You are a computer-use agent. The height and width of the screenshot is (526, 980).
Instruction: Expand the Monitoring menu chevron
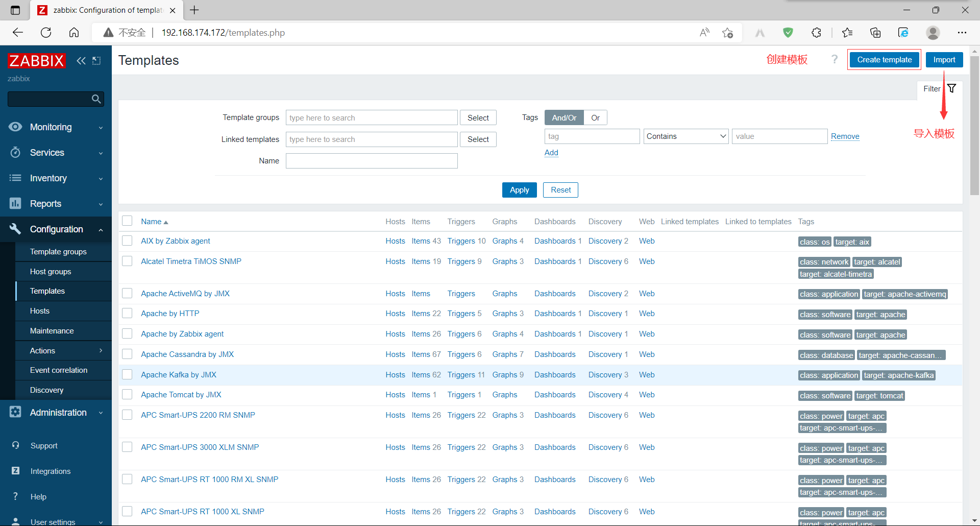tap(101, 128)
